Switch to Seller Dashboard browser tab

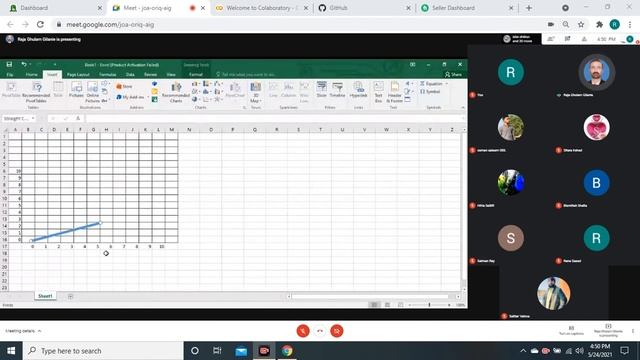click(x=467, y=8)
